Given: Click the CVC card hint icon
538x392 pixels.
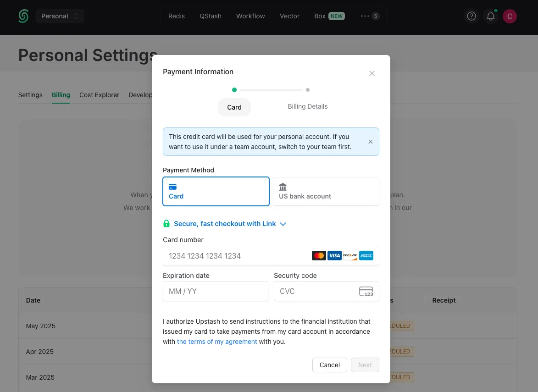Looking at the screenshot, I should point(366,292).
